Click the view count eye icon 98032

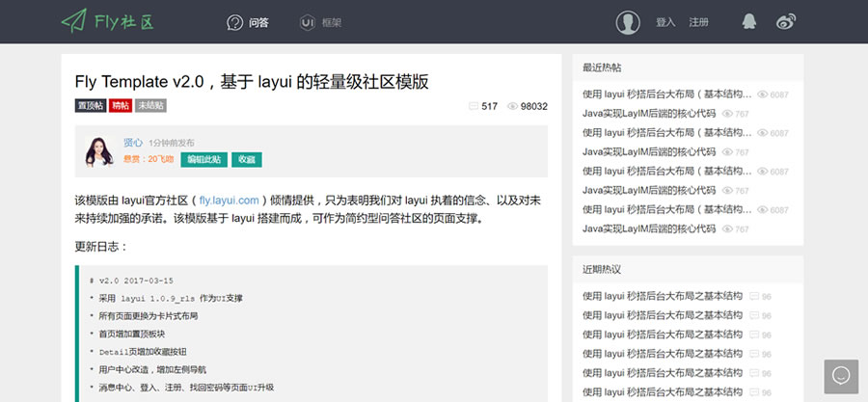[512, 106]
